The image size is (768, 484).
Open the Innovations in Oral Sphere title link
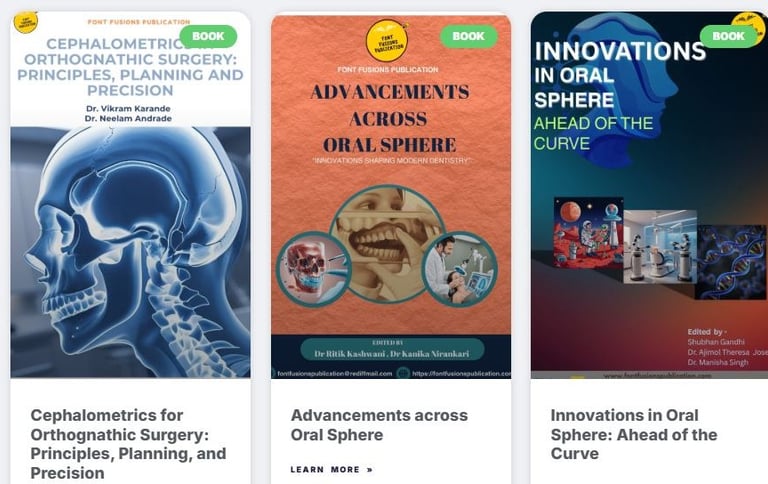tap(634, 434)
